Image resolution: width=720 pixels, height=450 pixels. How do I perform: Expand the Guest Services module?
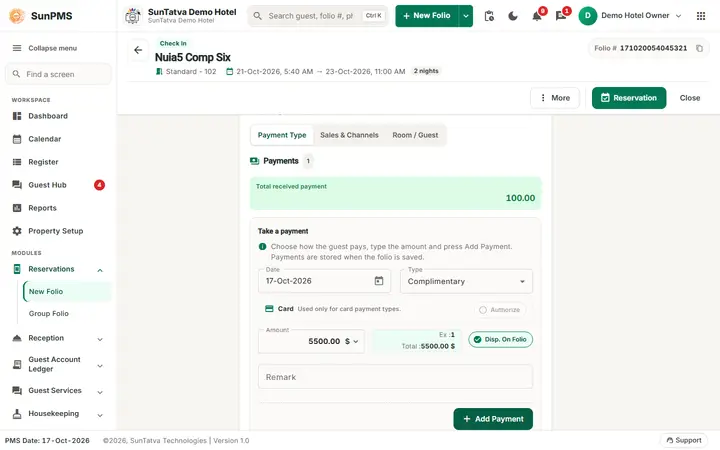click(100, 392)
